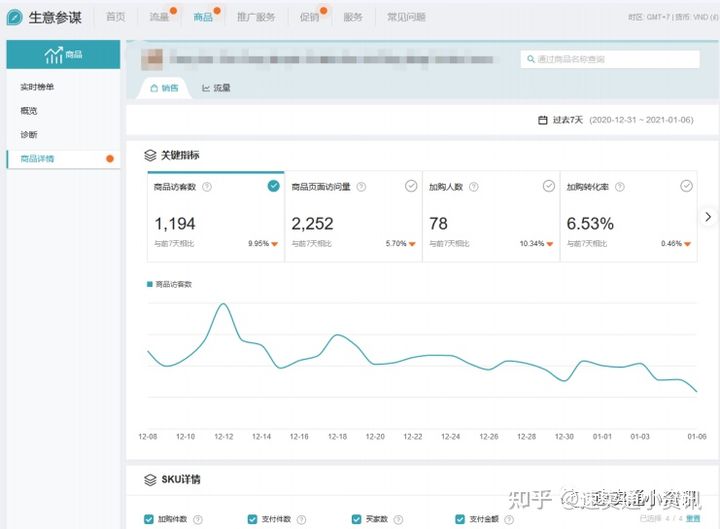Open help tooltip for 加购转化率
720x529 pixels.
coord(620,187)
